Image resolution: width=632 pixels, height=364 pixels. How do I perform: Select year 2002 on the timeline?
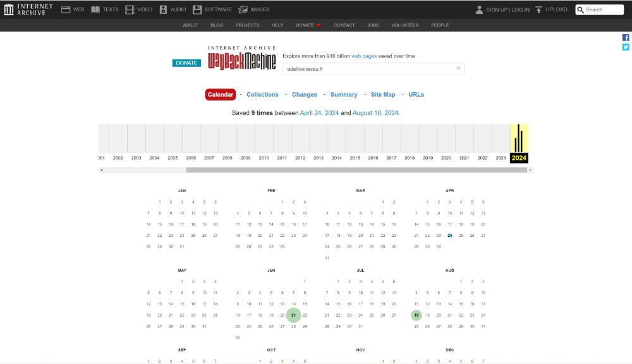point(118,158)
